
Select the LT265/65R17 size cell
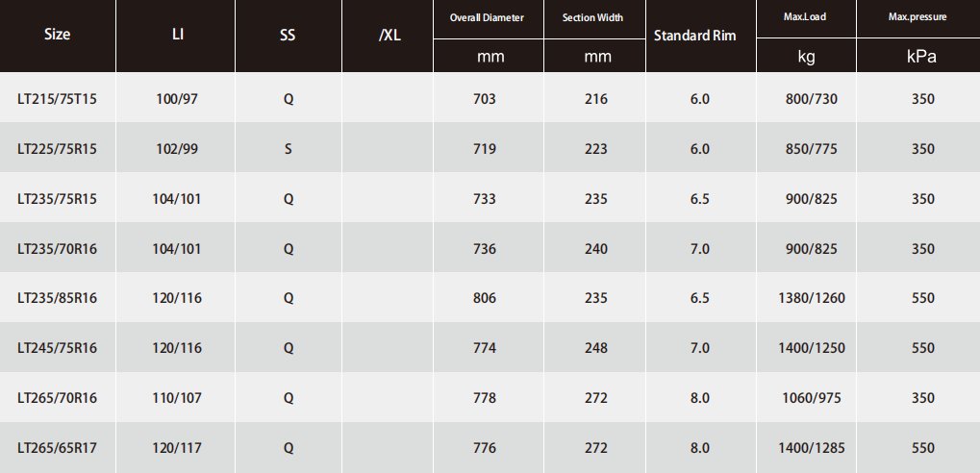click(58, 447)
